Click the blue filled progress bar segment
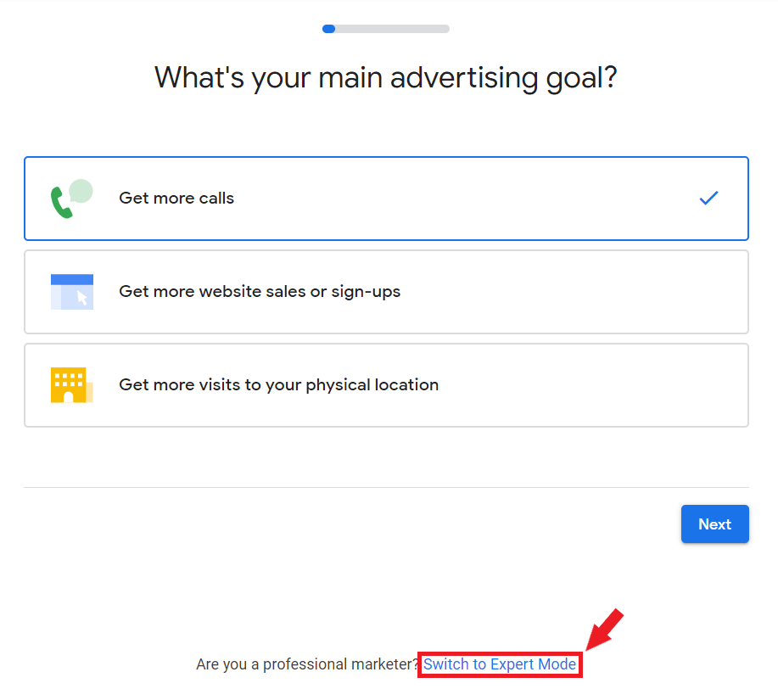 (329, 29)
